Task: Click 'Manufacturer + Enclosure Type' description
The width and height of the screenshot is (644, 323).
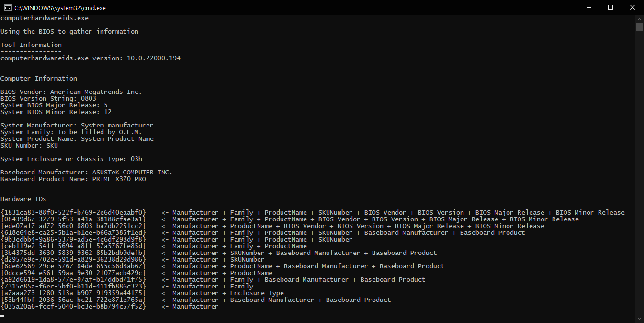Action: [228, 293]
